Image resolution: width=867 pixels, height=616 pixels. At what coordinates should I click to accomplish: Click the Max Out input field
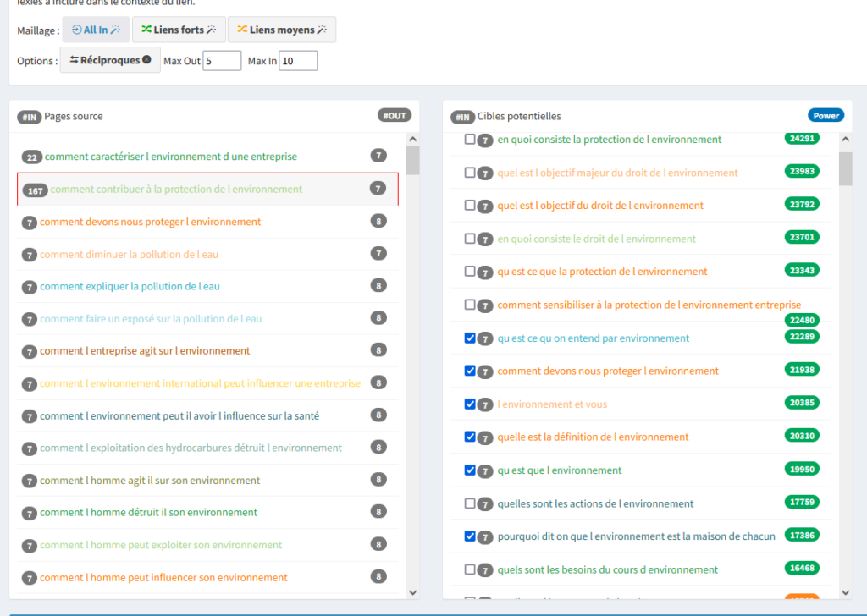[x=222, y=61]
